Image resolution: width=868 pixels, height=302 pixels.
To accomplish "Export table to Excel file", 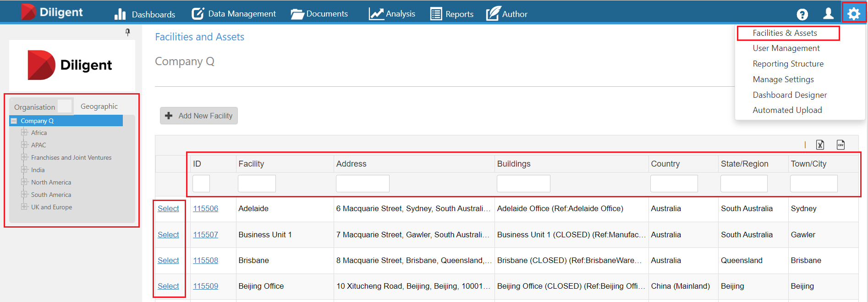I will (x=820, y=145).
